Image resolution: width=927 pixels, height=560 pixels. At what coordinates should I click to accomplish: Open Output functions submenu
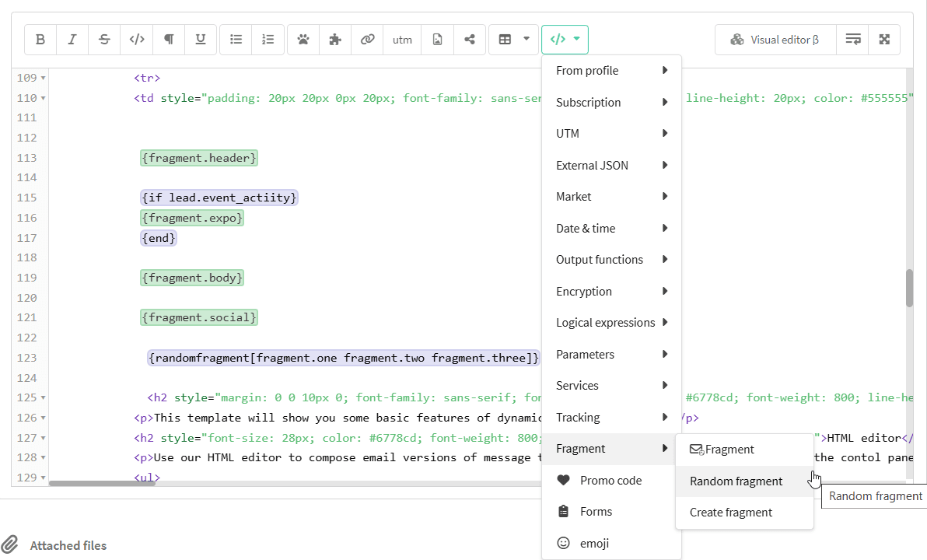[x=611, y=260]
